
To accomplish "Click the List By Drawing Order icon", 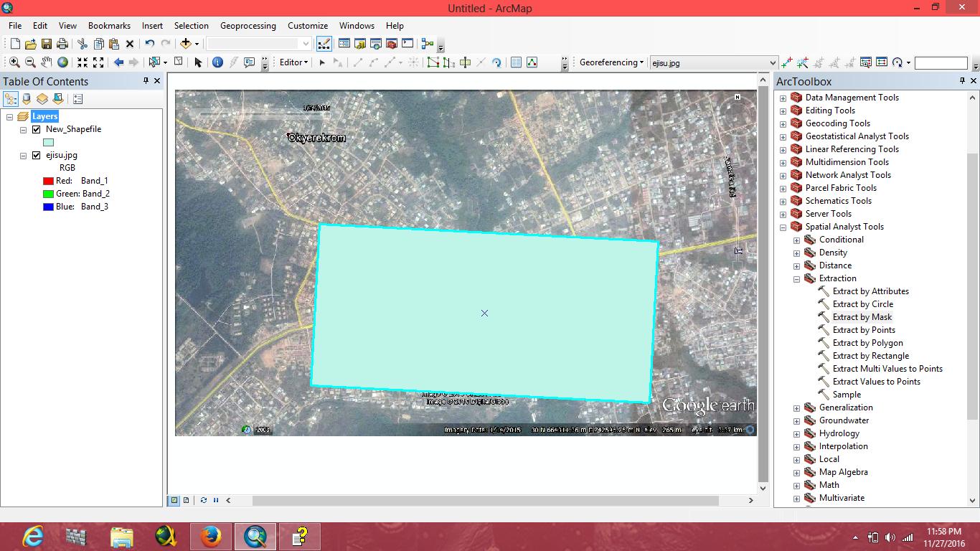I will 11,99.
